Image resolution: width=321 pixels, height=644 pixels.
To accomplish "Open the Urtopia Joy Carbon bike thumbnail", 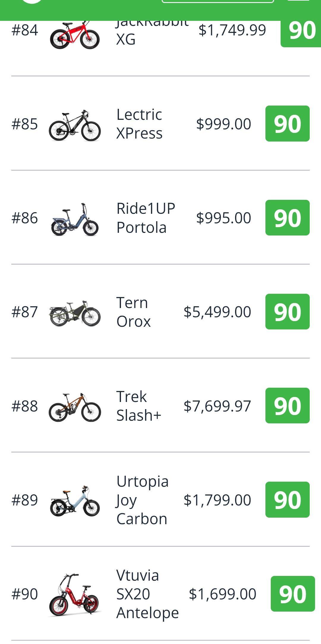I will click(75, 501).
